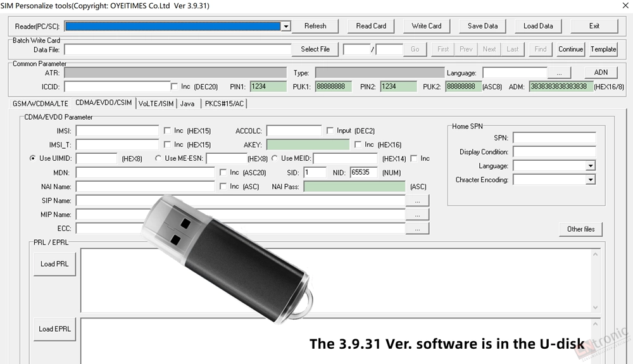Screen dimensions: 633x364
Task: Open the Template button
Action: 603,49
